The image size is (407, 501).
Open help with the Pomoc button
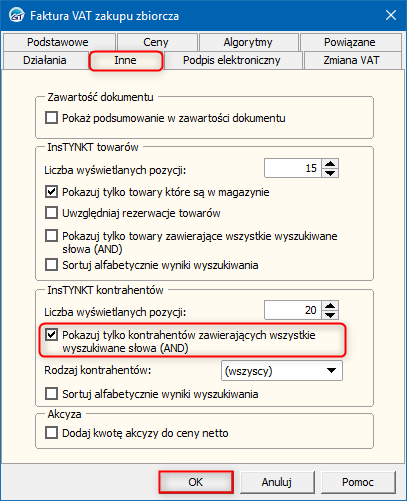click(358, 482)
